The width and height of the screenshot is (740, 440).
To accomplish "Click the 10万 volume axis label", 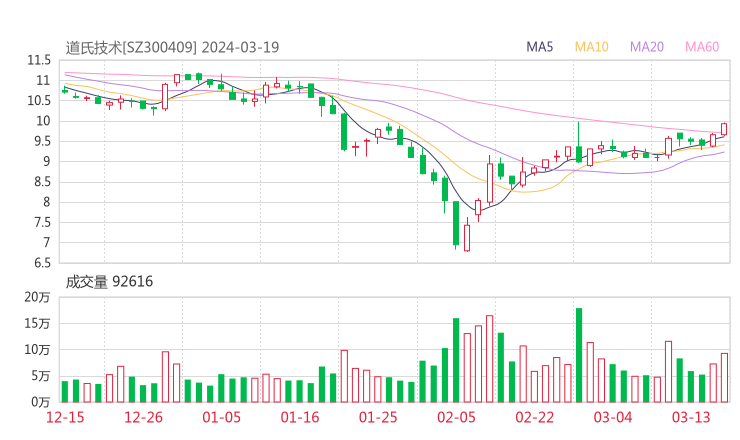I will [37, 350].
